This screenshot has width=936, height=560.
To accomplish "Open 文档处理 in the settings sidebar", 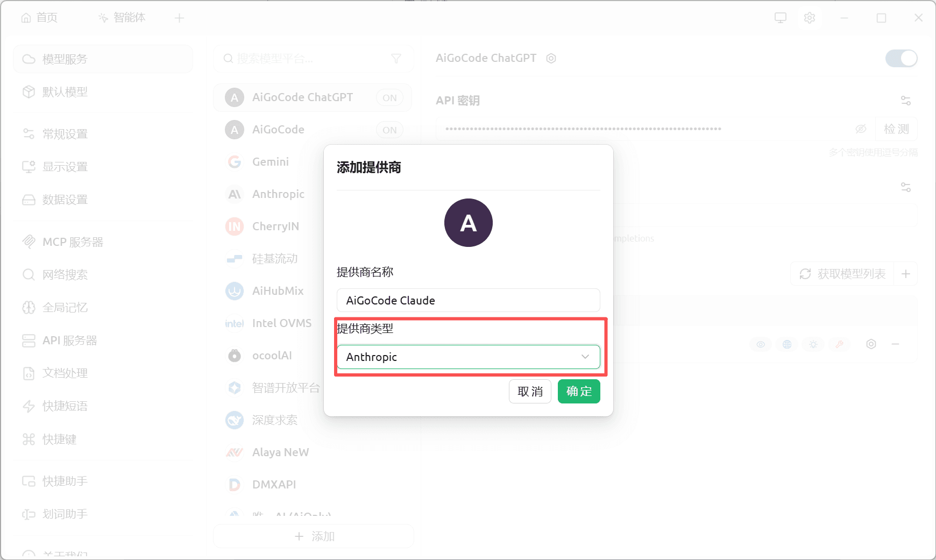I will (x=103, y=373).
